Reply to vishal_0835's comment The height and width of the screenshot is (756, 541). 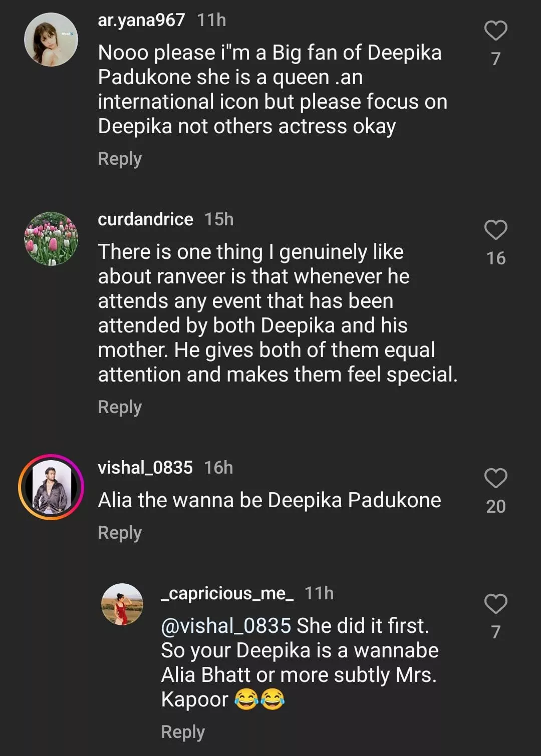[120, 533]
